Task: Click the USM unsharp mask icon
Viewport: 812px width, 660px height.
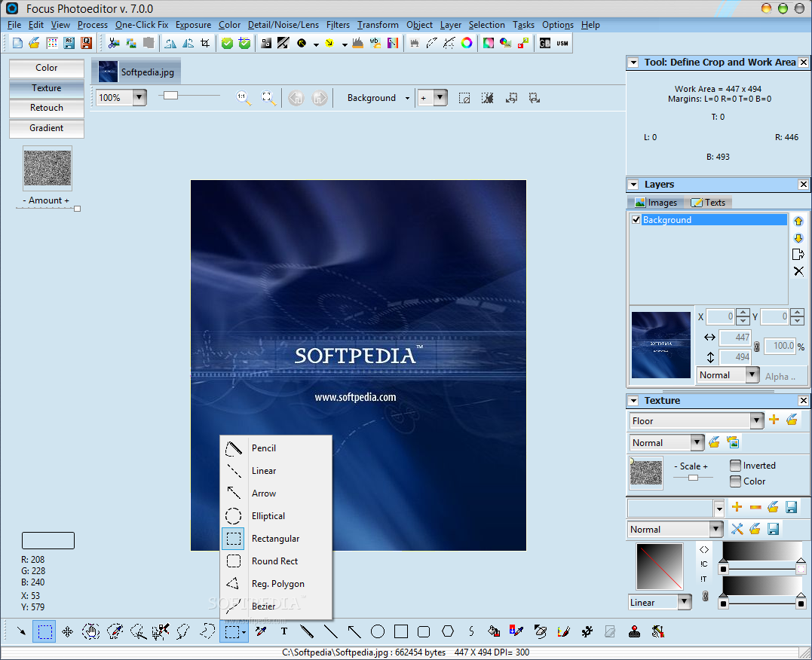Action: pyautogui.click(x=562, y=43)
